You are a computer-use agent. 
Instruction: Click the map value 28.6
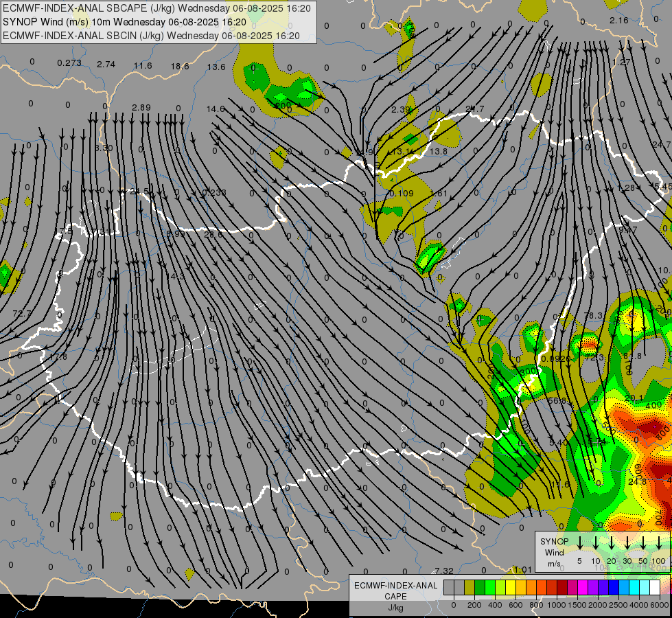213,234
